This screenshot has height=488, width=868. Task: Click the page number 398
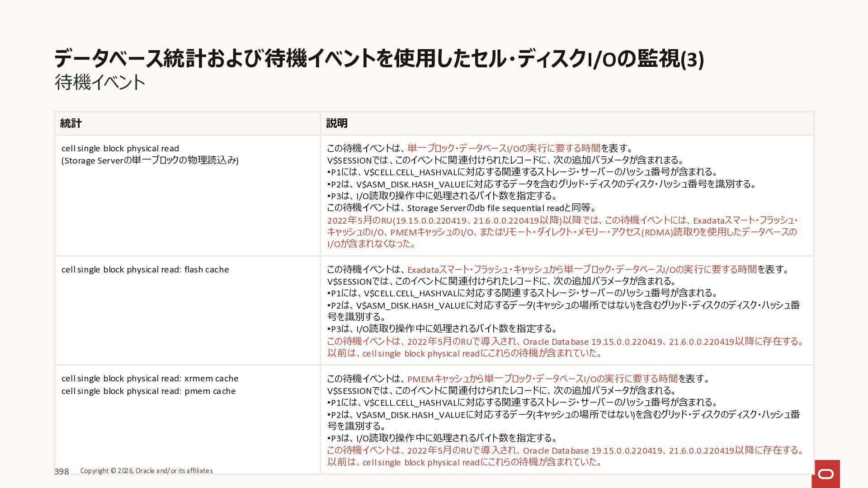61,471
